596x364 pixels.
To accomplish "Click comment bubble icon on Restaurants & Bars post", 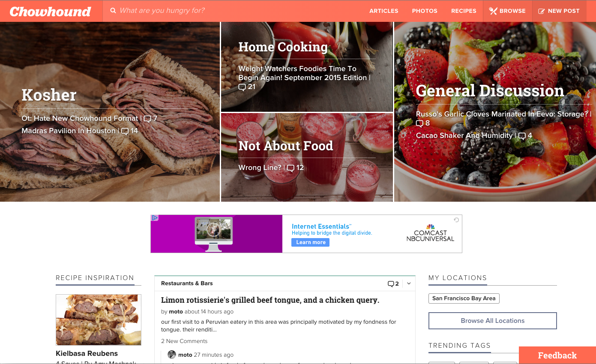I will tap(390, 283).
